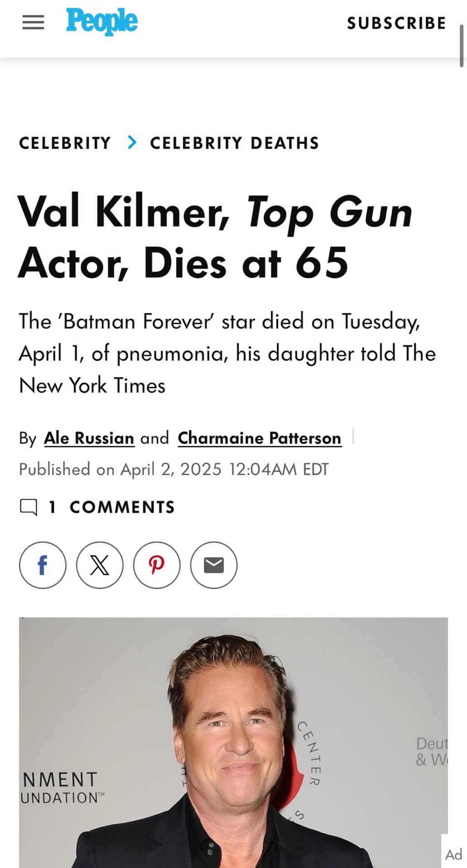Go to the People logo homepage

(x=102, y=22)
